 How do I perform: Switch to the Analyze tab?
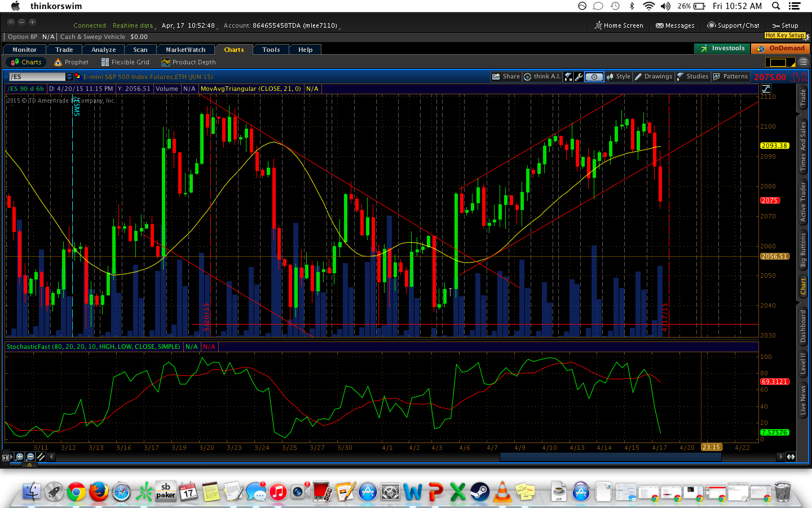point(104,50)
